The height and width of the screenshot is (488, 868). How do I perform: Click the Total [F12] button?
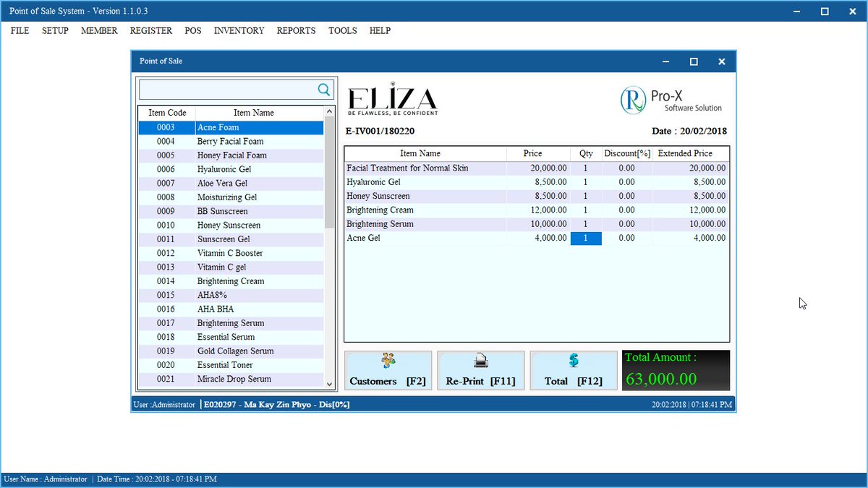[574, 371]
